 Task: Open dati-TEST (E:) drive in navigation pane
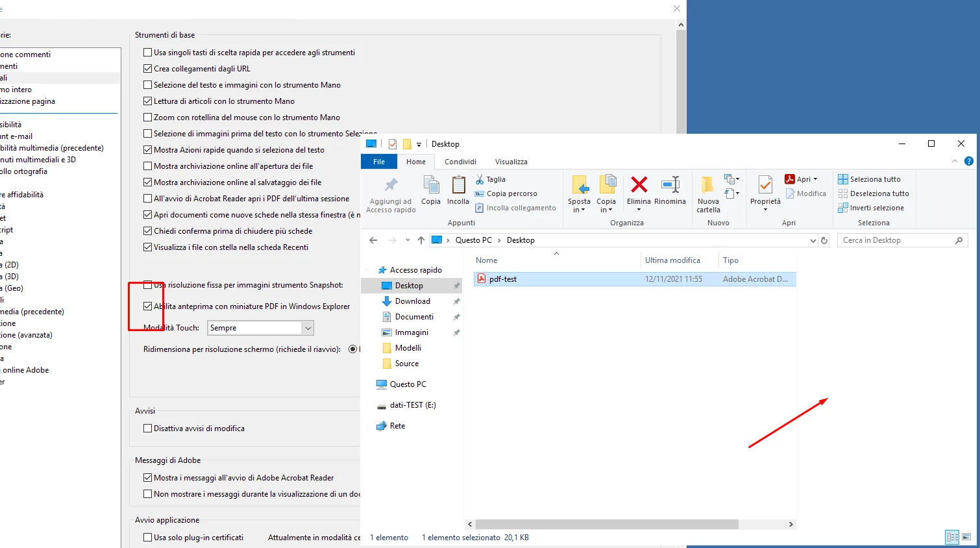[x=413, y=405]
